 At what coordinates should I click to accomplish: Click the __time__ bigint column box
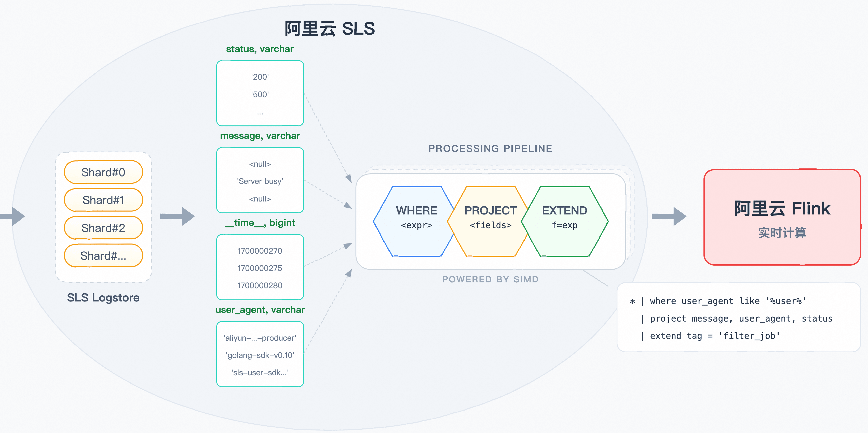point(260,267)
